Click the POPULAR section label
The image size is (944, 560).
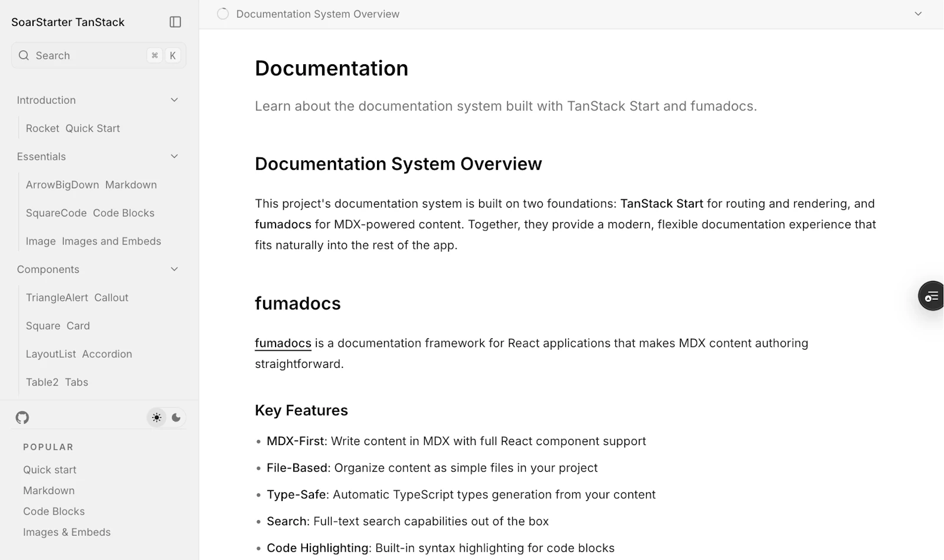(48, 447)
